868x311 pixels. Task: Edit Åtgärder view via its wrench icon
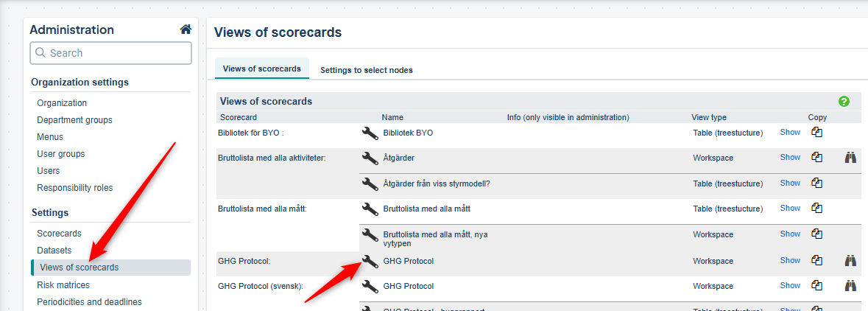click(x=370, y=158)
